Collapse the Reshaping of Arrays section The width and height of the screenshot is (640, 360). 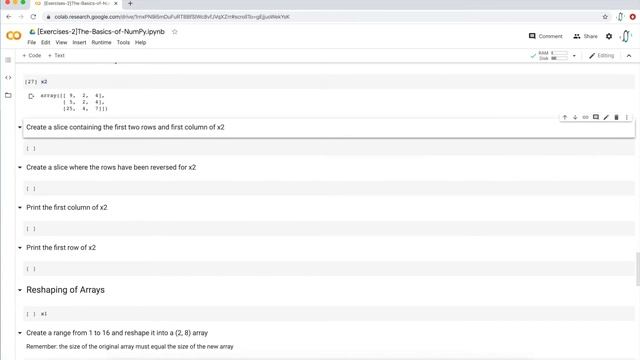tap(20, 290)
